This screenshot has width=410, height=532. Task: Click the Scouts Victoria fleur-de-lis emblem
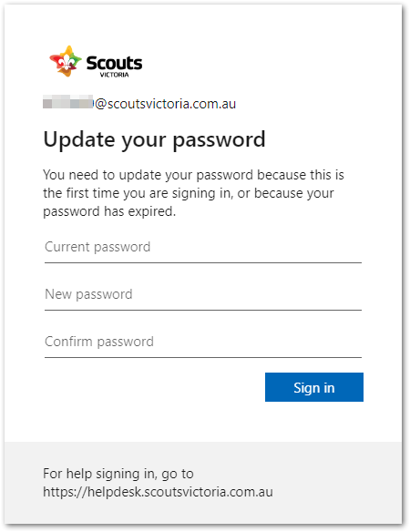[66, 61]
